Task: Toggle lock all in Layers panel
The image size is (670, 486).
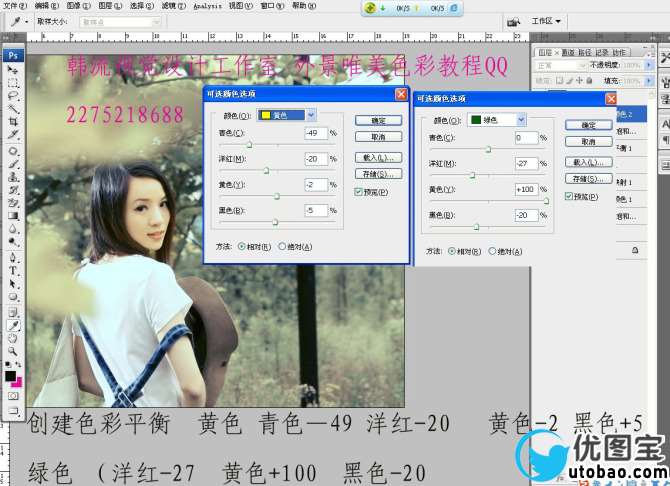Action: [x=589, y=80]
